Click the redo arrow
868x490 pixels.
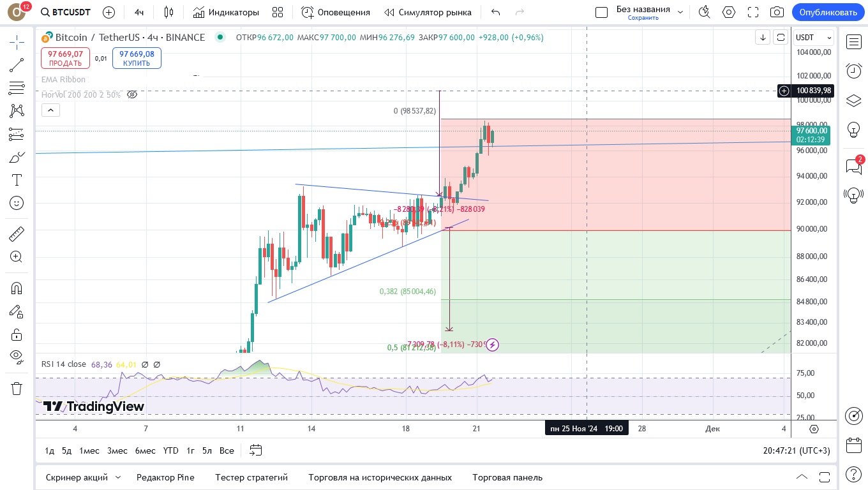tap(520, 12)
